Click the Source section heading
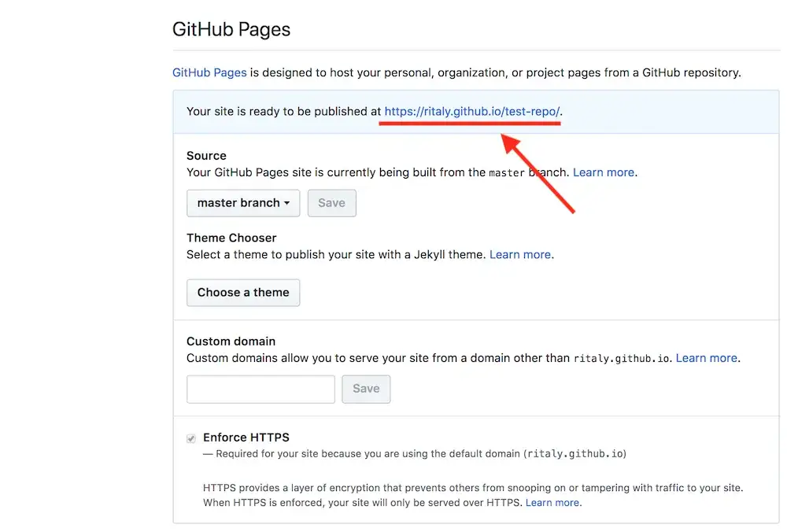The height and width of the screenshot is (532, 787). click(x=206, y=156)
